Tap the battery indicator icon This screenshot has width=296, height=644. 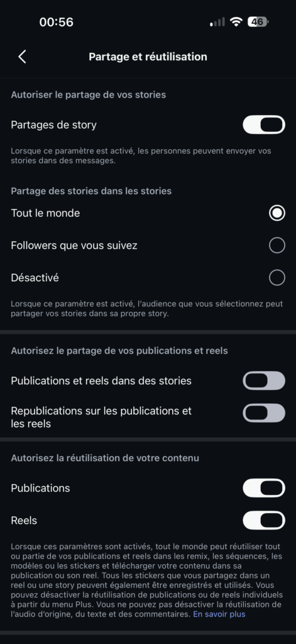point(258,21)
